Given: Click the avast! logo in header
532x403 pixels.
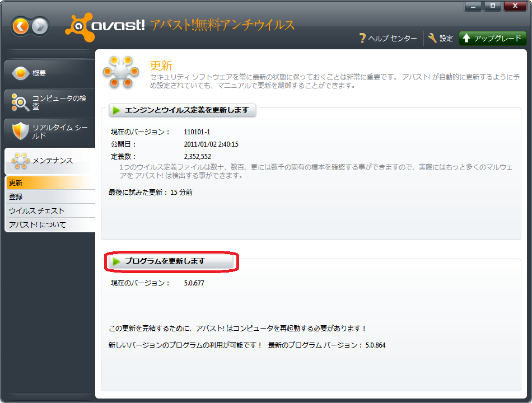Looking at the screenshot, I should tap(105, 27).
